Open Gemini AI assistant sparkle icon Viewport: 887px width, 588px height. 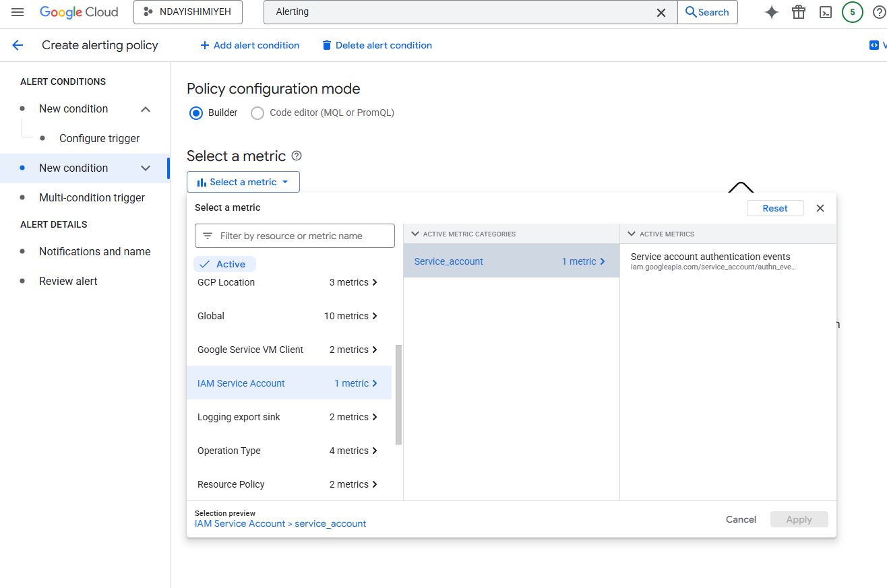point(772,12)
